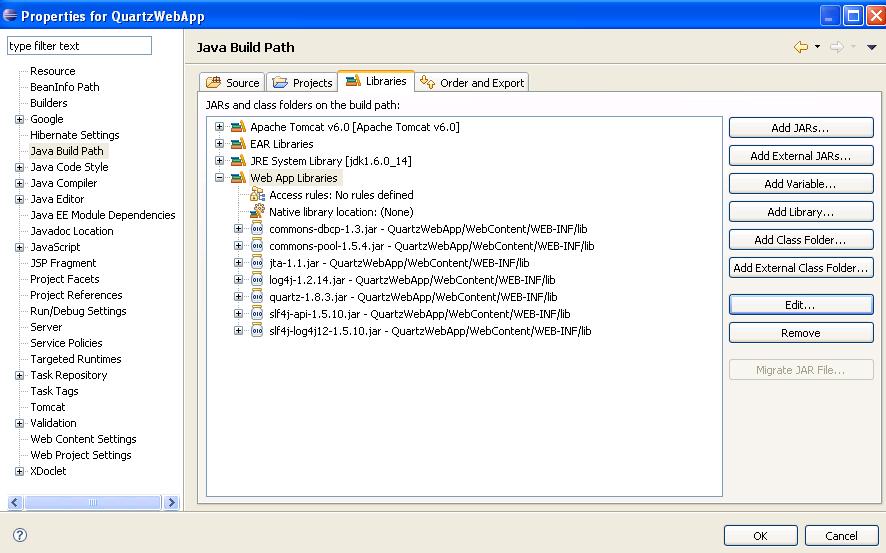
Task: Open the help question mark icon
Action: [x=20, y=534]
